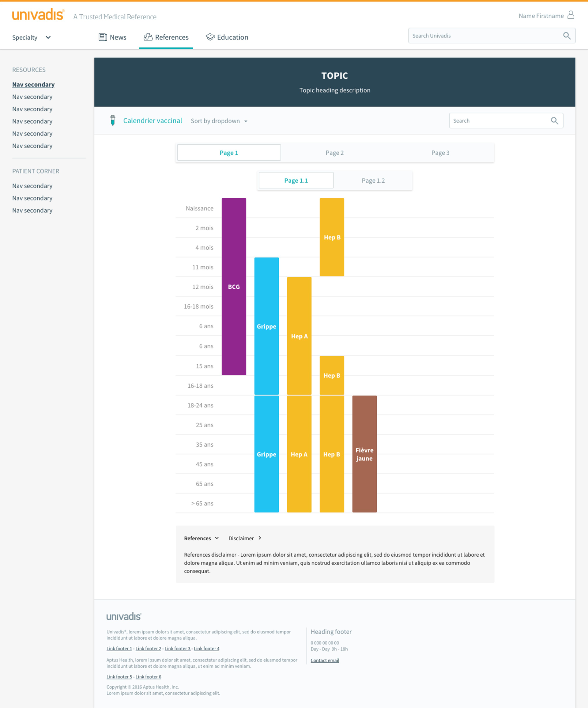
Task: Click the user profile icon
Action: (571, 15)
